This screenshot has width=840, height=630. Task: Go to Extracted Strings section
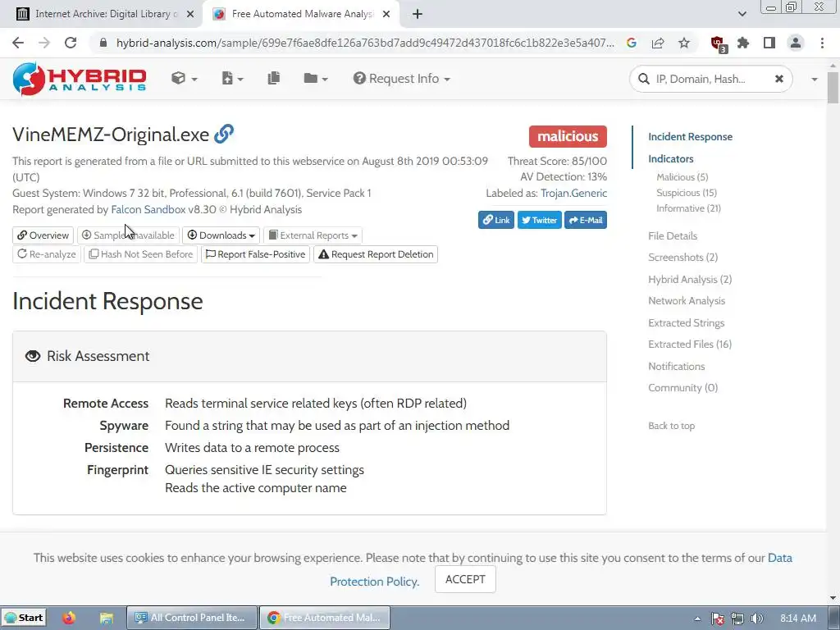point(686,322)
